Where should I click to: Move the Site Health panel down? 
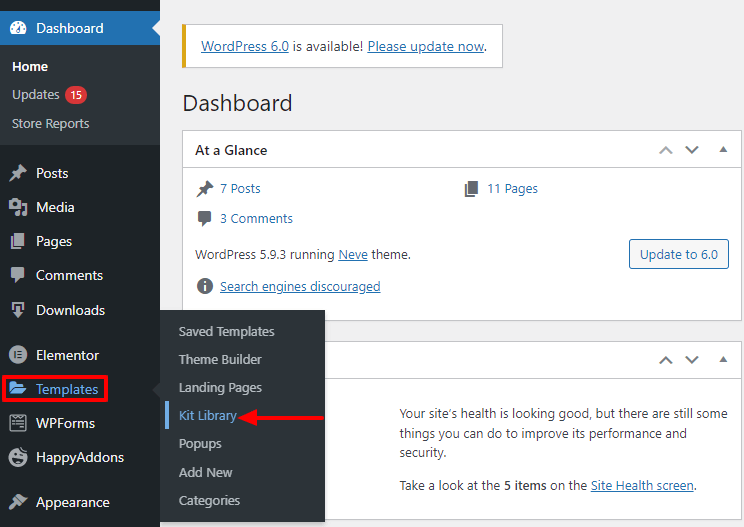point(692,360)
